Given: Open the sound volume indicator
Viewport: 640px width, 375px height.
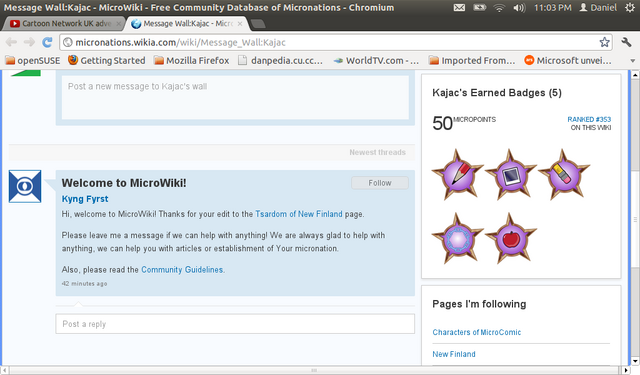Looking at the screenshot, I should pos(519,7).
